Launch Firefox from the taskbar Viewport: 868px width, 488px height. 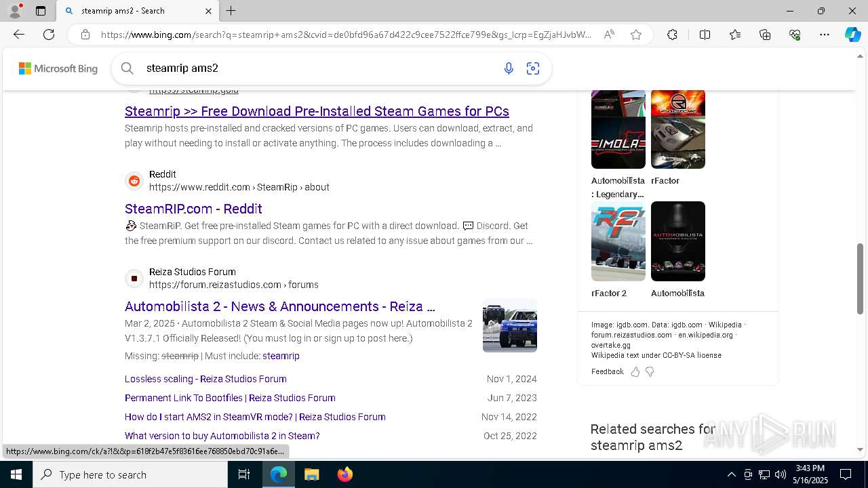click(345, 474)
